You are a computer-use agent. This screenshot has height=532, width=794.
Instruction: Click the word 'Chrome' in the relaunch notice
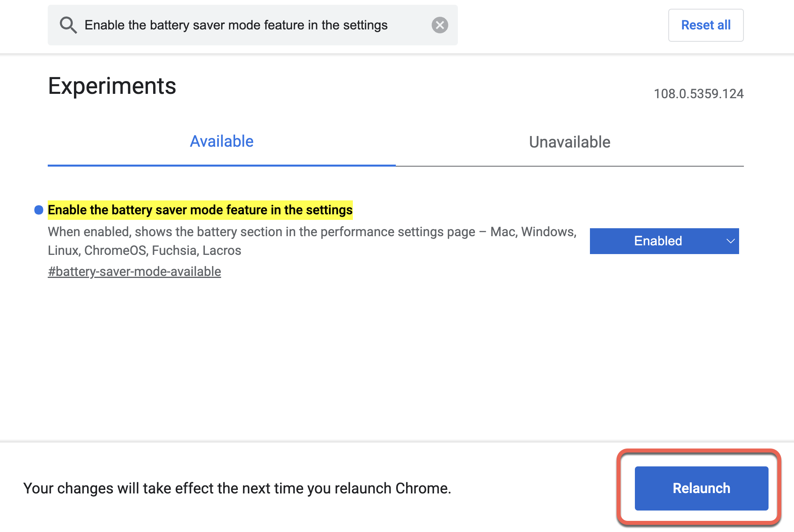(422, 488)
